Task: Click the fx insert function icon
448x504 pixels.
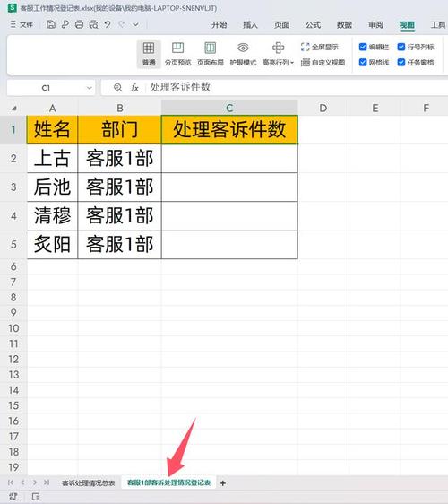Action: [134, 87]
